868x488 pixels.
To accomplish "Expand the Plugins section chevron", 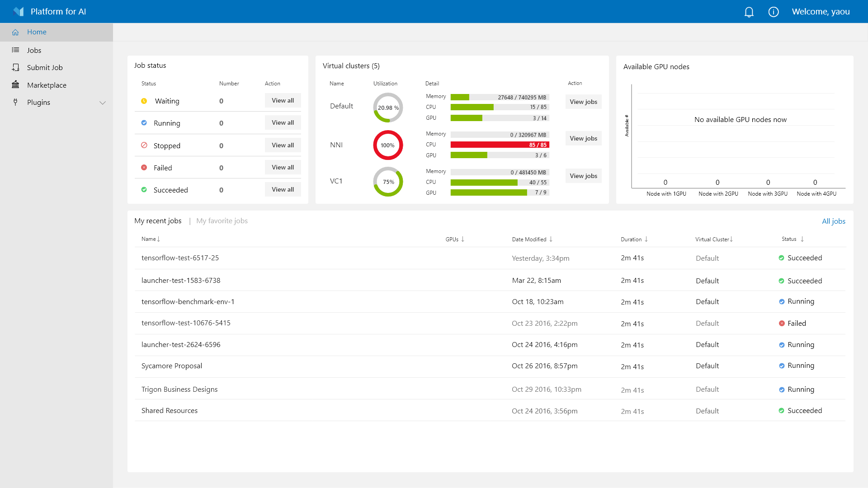I will [x=103, y=103].
